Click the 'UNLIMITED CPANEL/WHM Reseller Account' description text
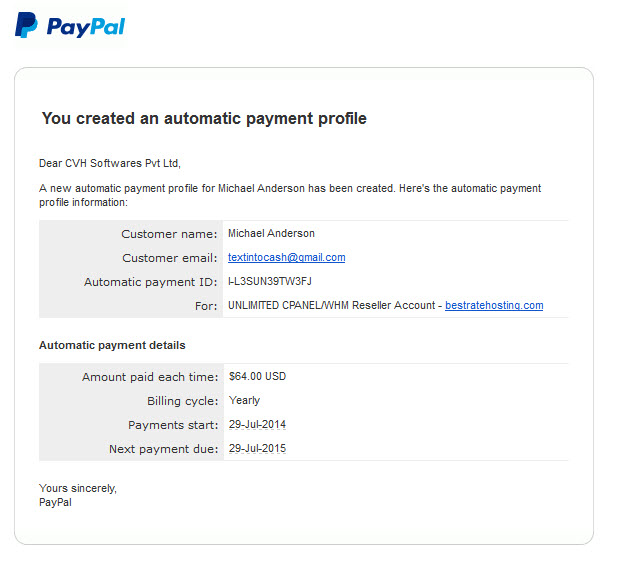Viewport: 626px width, 564px height. click(331, 305)
